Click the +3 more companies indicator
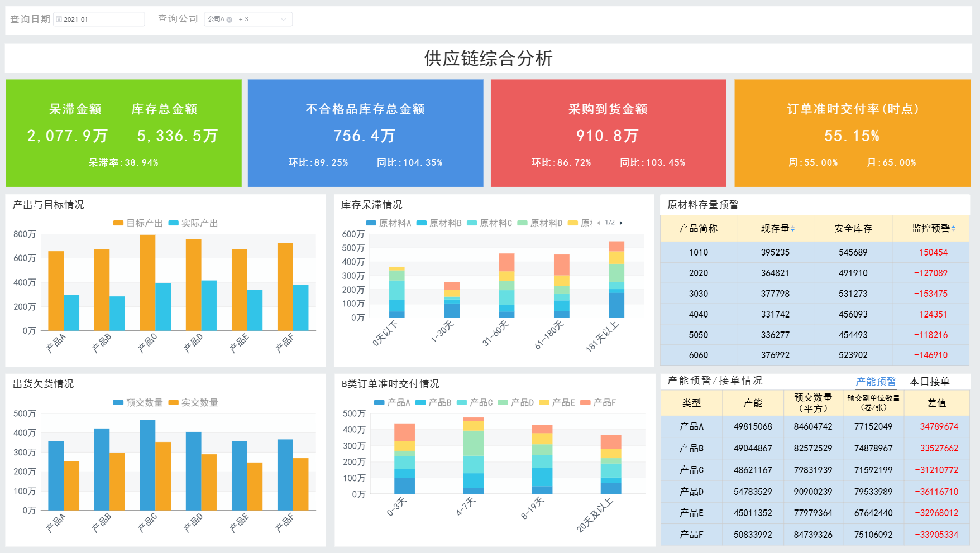980x553 pixels. click(x=243, y=19)
